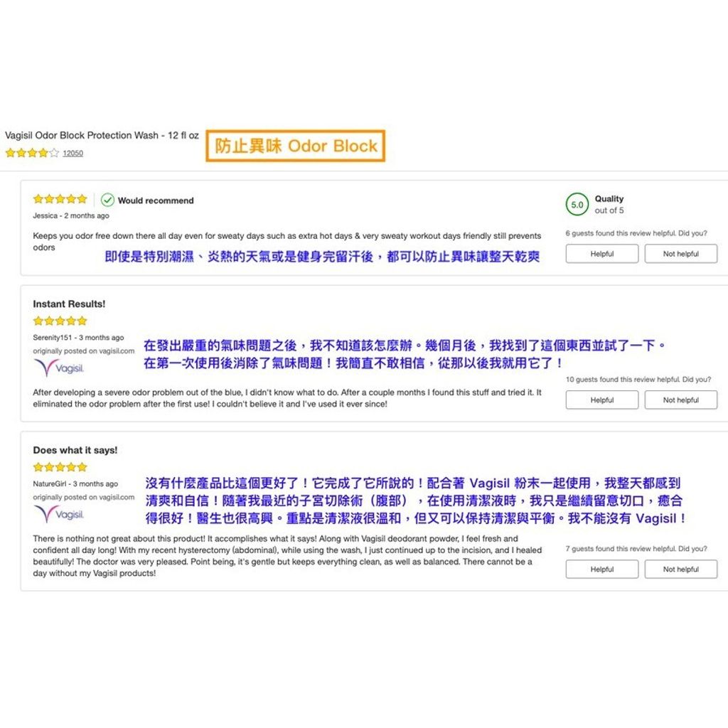This screenshot has width=728, height=728.
Task: Click the Would recommend checkmark icon
Action: pyautogui.click(x=108, y=200)
